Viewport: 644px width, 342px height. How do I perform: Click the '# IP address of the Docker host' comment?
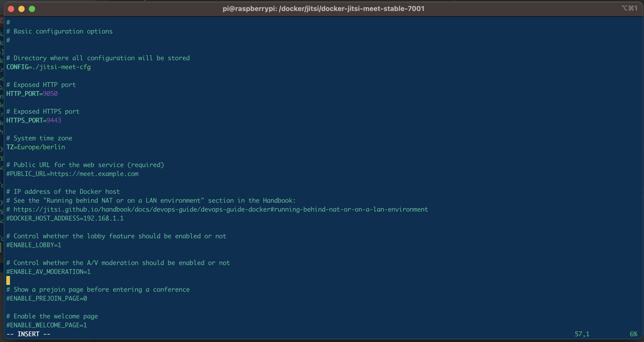click(x=63, y=192)
